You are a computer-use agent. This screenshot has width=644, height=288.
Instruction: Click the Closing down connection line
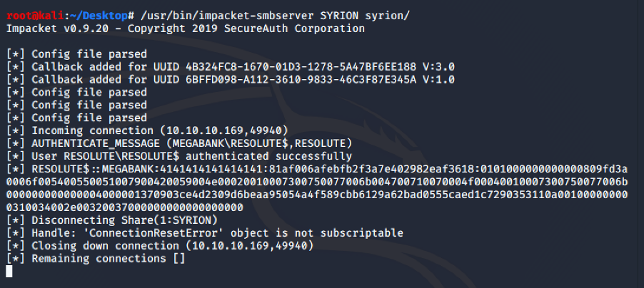pos(160,246)
